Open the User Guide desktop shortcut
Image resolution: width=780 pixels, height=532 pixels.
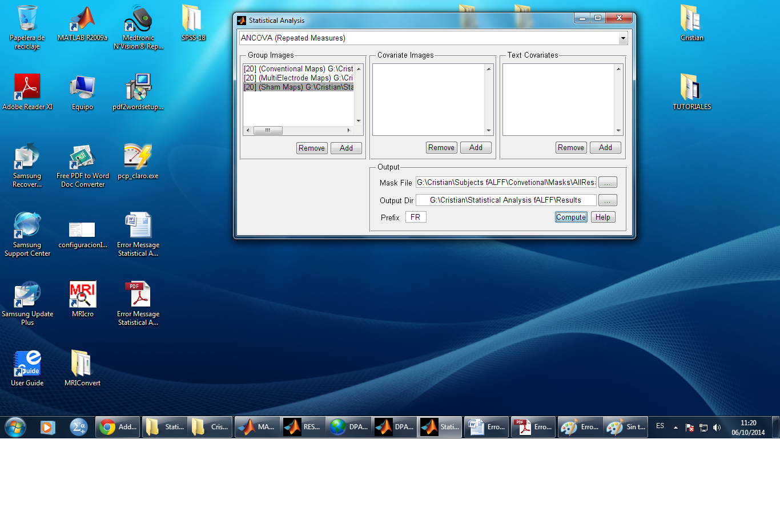(27, 369)
